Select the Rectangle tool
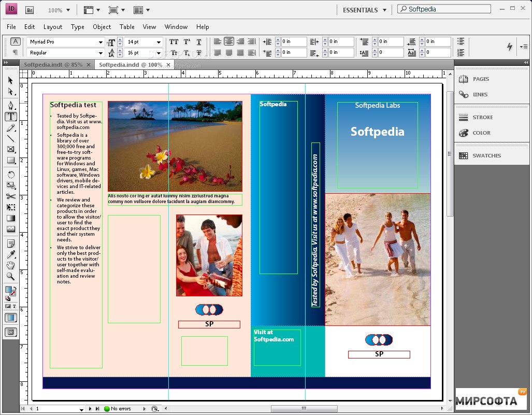The image size is (532, 415). pos(10,161)
